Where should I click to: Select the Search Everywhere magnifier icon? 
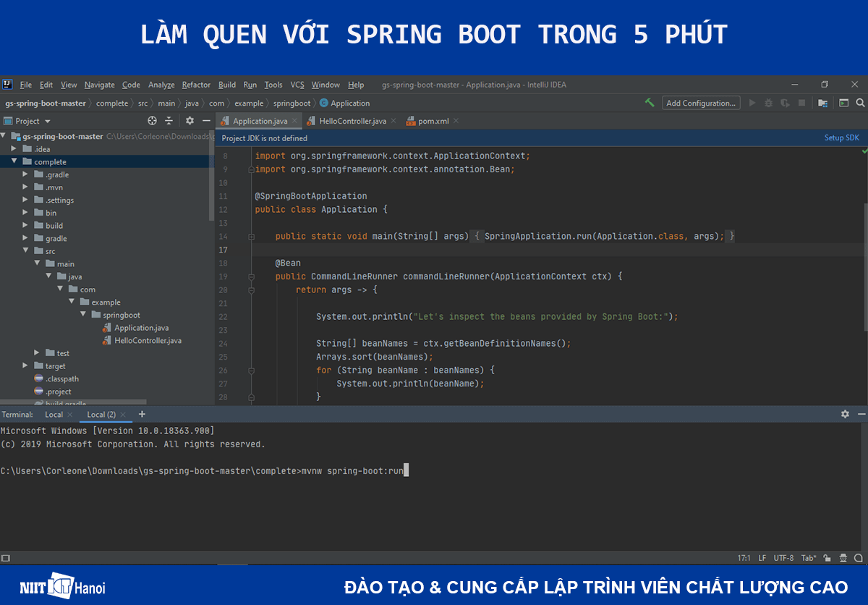point(861,103)
